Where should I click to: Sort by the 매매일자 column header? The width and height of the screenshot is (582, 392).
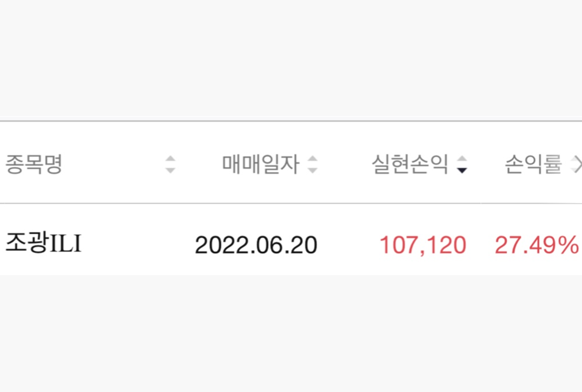pos(261,165)
